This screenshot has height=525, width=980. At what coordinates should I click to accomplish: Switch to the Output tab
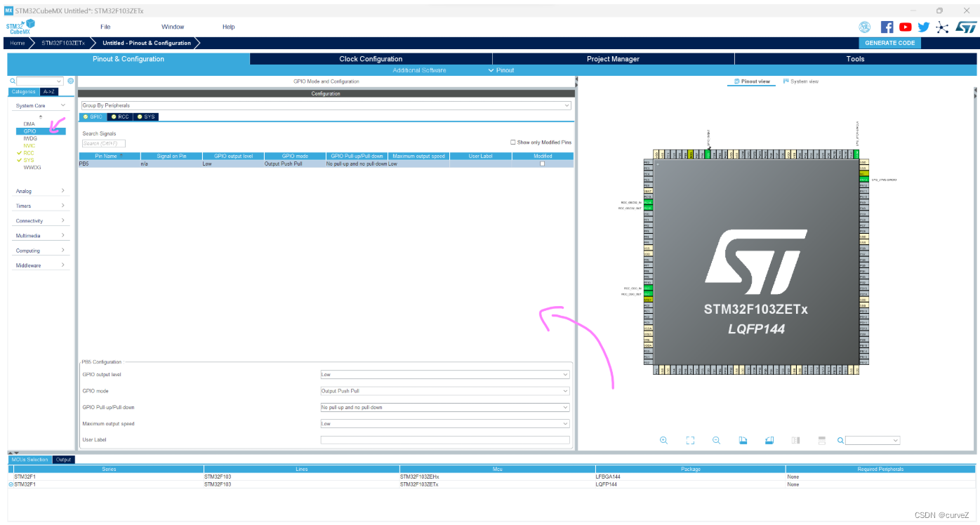click(64, 460)
